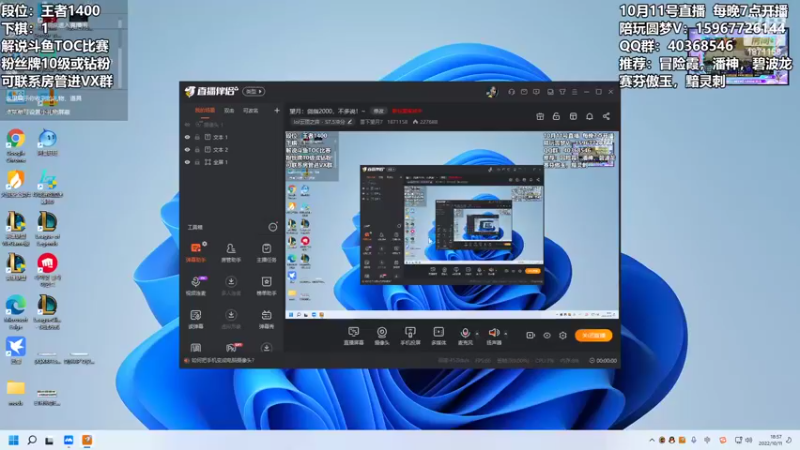Show hidden tray icons chevron
Viewport: 800px width, 450px height.
(x=652, y=440)
